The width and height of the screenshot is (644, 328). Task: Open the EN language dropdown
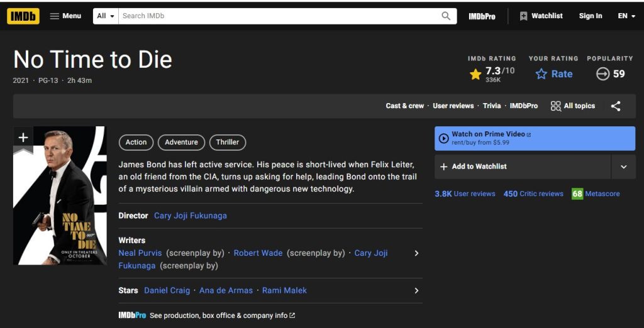click(626, 16)
